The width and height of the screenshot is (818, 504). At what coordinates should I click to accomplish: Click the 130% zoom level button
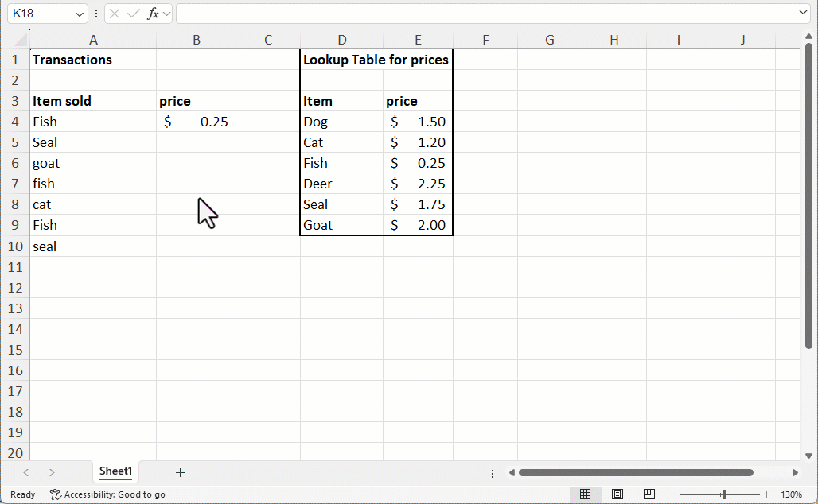click(x=791, y=494)
